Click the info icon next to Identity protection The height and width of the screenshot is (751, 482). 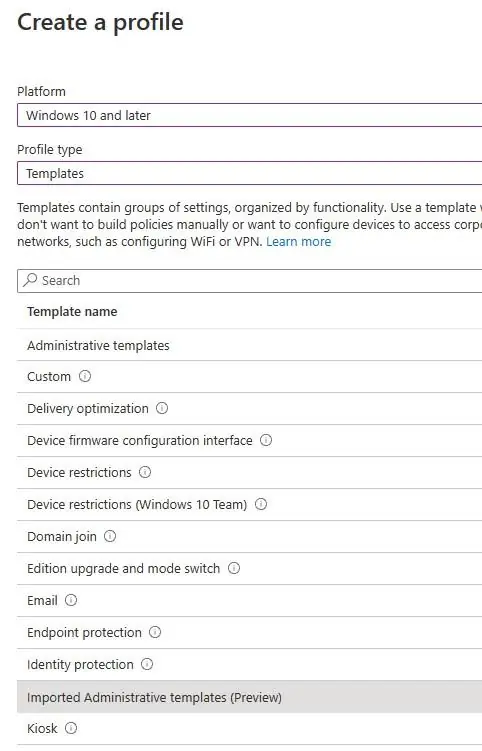[x=147, y=664]
